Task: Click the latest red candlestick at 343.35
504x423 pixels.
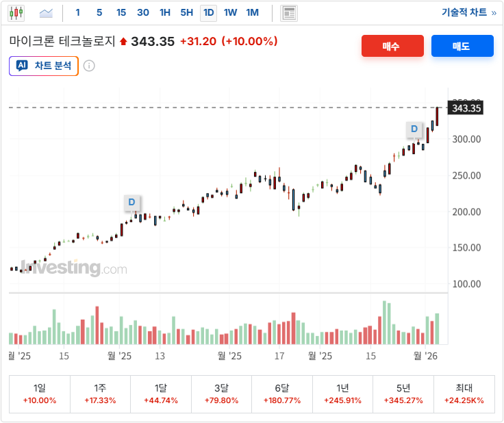Action: click(x=437, y=116)
